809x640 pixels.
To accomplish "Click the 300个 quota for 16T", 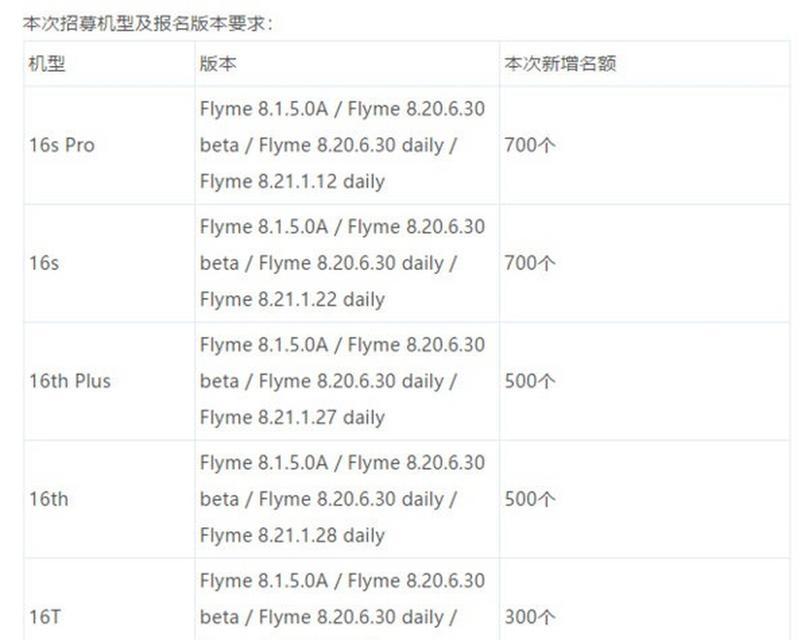I will pyautogui.click(x=530, y=617).
